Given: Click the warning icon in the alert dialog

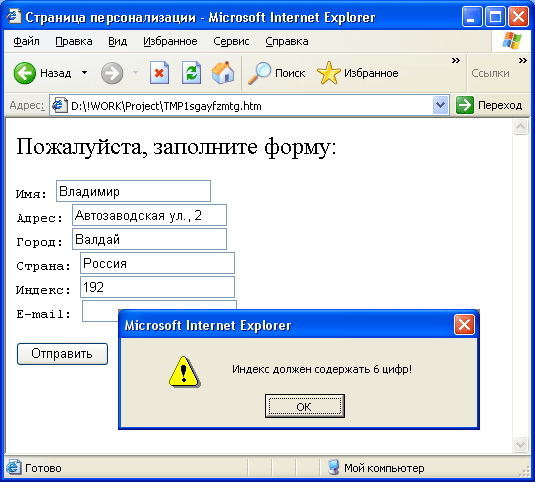Looking at the screenshot, I should pos(185,371).
